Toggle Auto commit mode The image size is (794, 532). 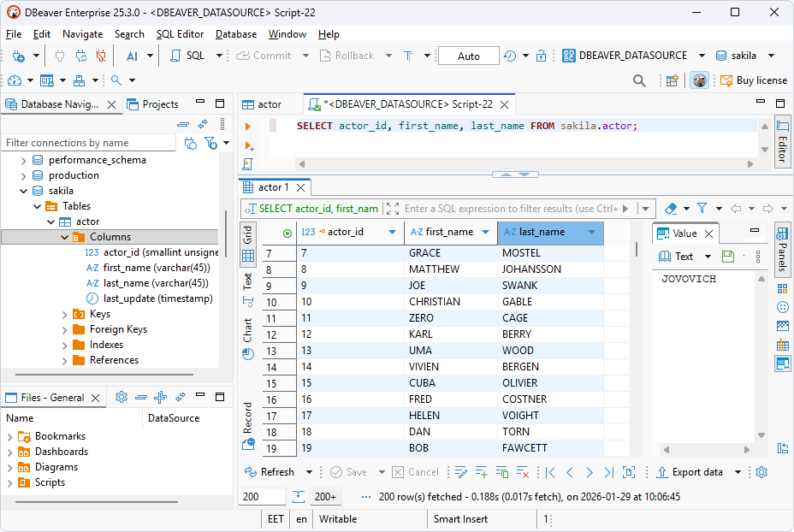(467, 55)
